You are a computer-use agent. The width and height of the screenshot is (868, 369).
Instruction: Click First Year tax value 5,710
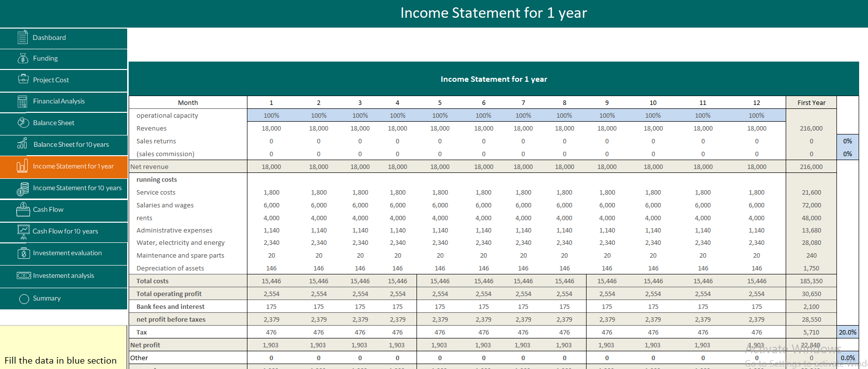(x=811, y=332)
